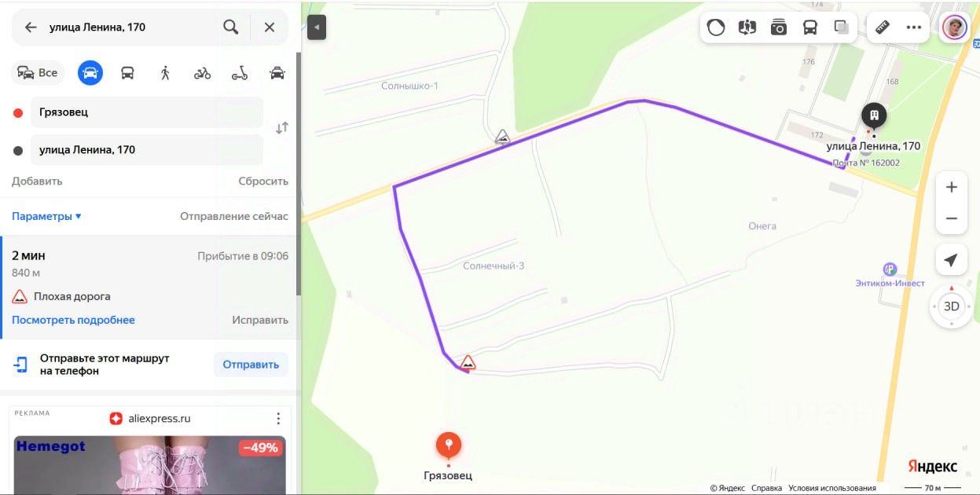Swap origin and destination points
The image size is (980, 495).
(x=281, y=128)
